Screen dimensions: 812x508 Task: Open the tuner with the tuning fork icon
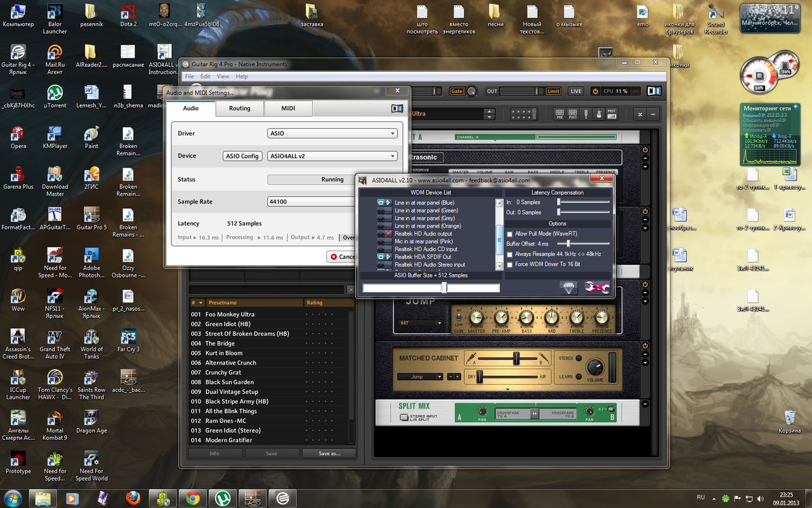[586, 114]
